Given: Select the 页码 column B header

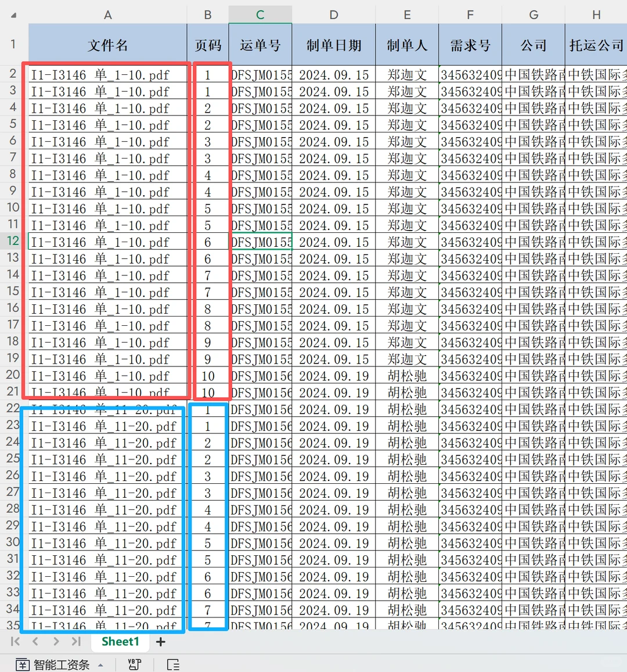Looking at the screenshot, I should coord(207,15).
